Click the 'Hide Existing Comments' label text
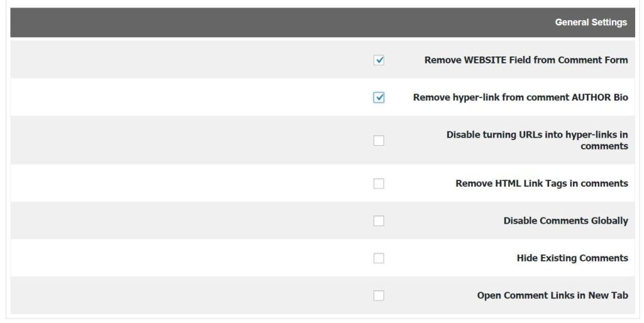The height and width of the screenshot is (323, 644). tap(572, 258)
